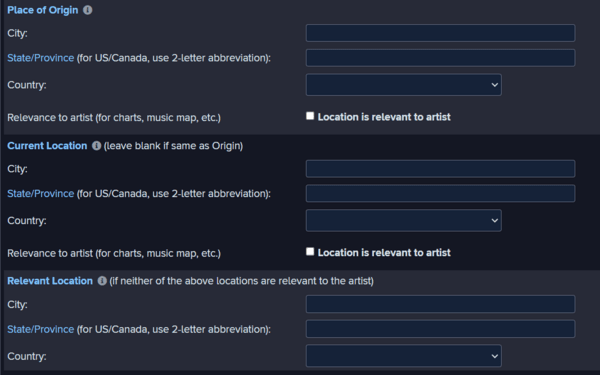600x375 pixels.
Task: Focus the Current Location City field
Action: click(440, 169)
